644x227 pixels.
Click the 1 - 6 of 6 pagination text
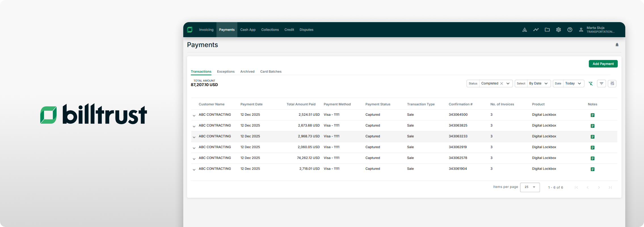(555, 188)
